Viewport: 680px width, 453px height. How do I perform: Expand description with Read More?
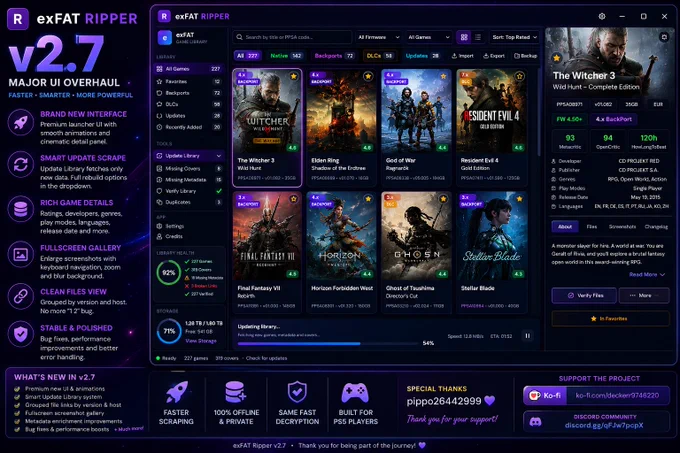coord(647,274)
